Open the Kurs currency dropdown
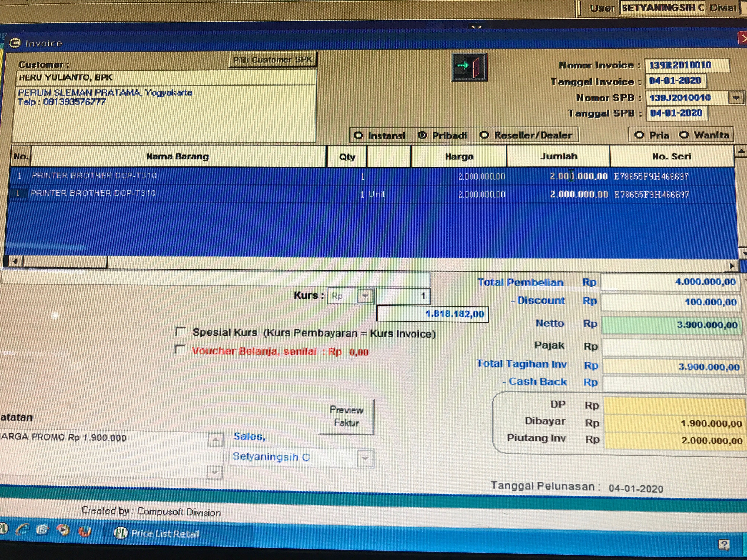Image resolution: width=747 pixels, height=560 pixels. [365, 296]
